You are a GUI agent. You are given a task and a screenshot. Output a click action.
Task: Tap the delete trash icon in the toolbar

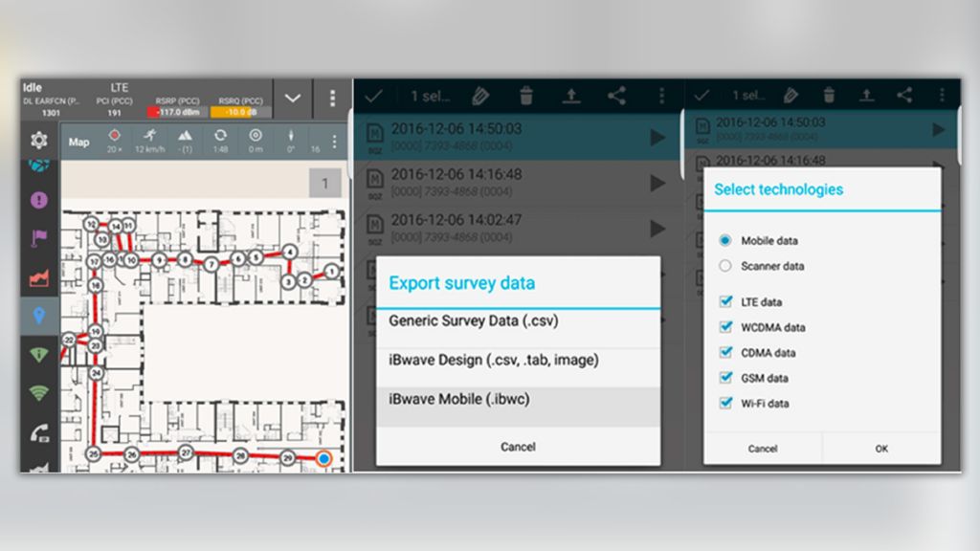tap(525, 96)
